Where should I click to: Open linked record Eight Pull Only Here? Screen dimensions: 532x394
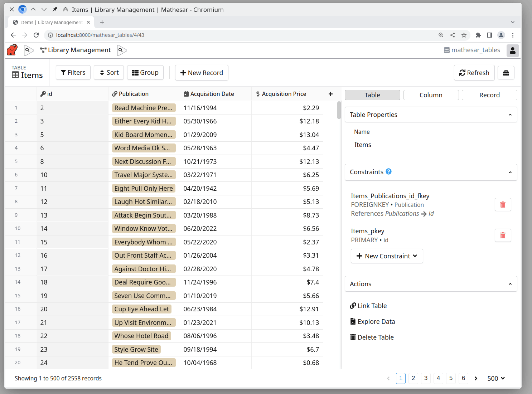pos(144,188)
